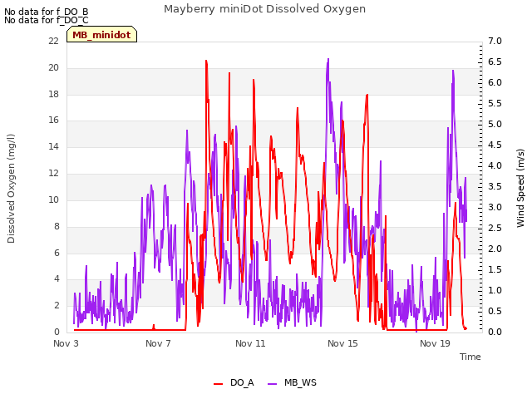The height and width of the screenshot is (399, 532).
Task: Select the Wind Speed (m/s) axis title
Action: (520, 188)
